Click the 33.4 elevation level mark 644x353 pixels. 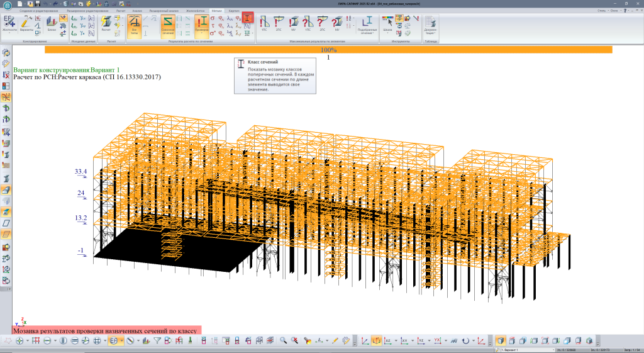click(x=80, y=171)
